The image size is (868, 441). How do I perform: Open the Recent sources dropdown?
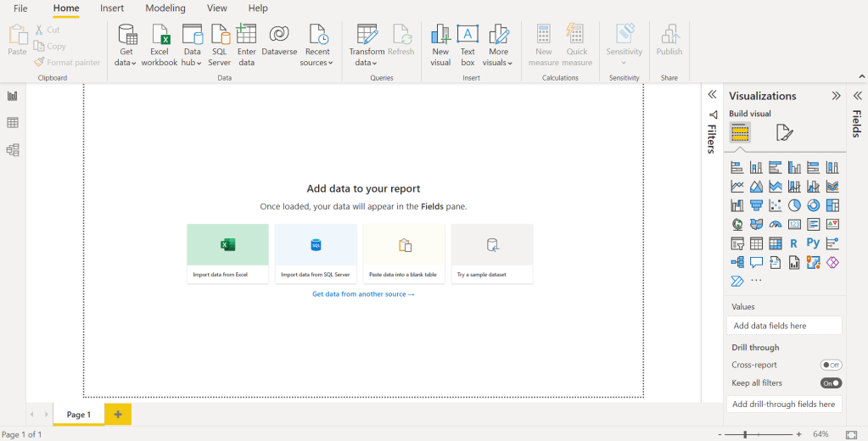click(x=317, y=46)
